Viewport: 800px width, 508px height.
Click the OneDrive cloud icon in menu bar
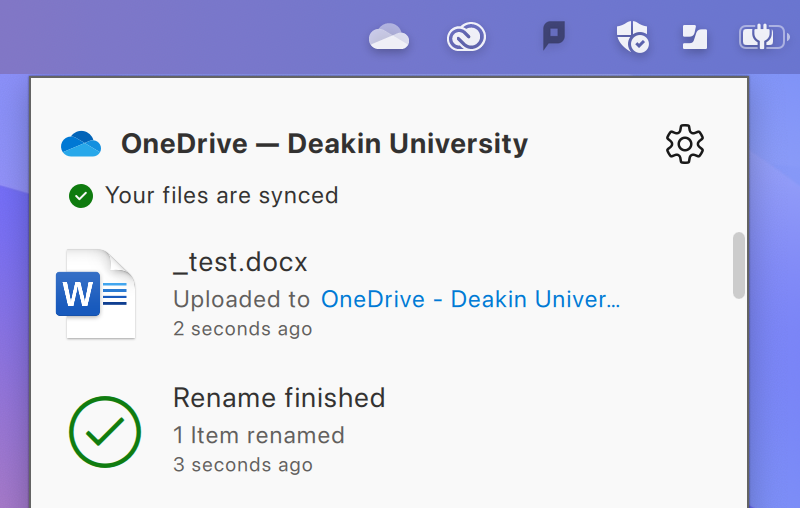(389, 38)
